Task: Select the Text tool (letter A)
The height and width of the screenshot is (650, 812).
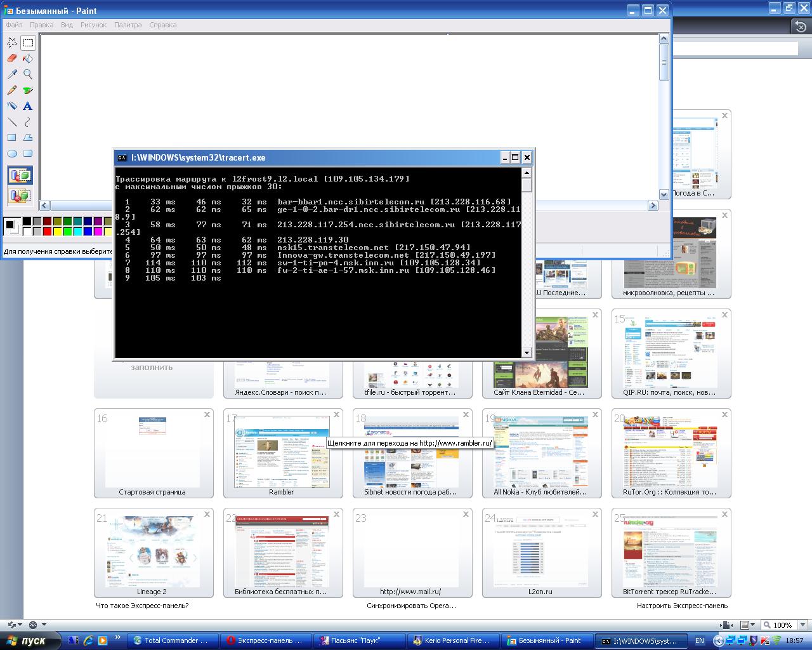Action: [x=28, y=106]
